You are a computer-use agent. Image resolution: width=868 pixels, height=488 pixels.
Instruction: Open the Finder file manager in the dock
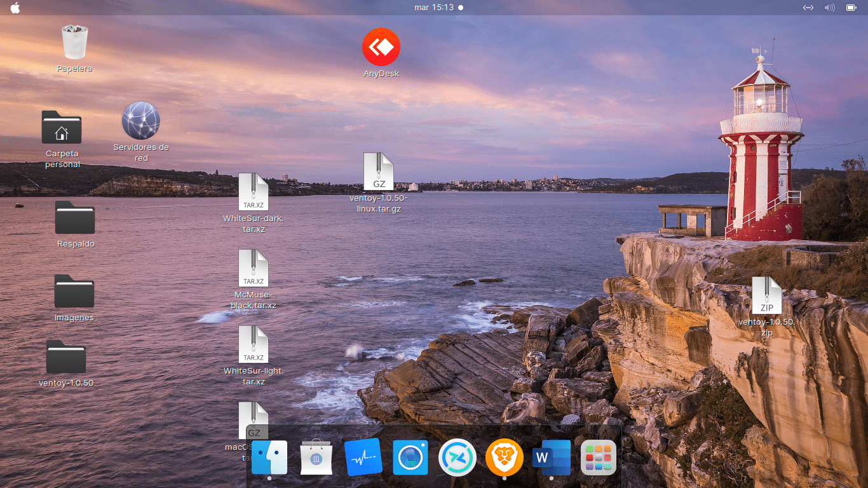point(269,457)
